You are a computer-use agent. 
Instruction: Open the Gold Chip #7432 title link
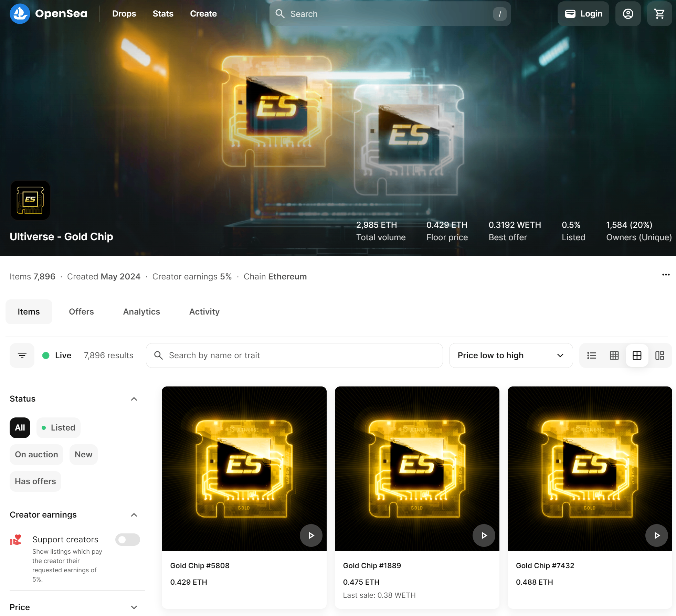click(x=545, y=566)
